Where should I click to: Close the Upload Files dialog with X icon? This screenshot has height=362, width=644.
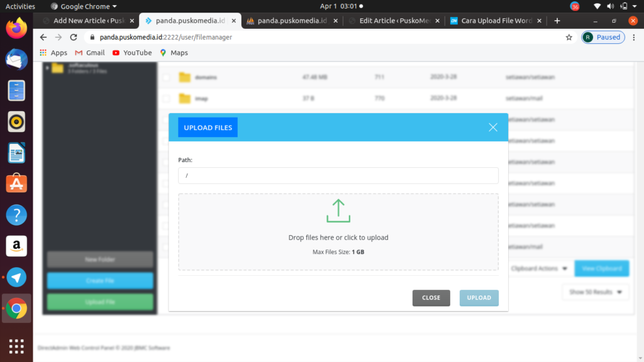tap(493, 127)
